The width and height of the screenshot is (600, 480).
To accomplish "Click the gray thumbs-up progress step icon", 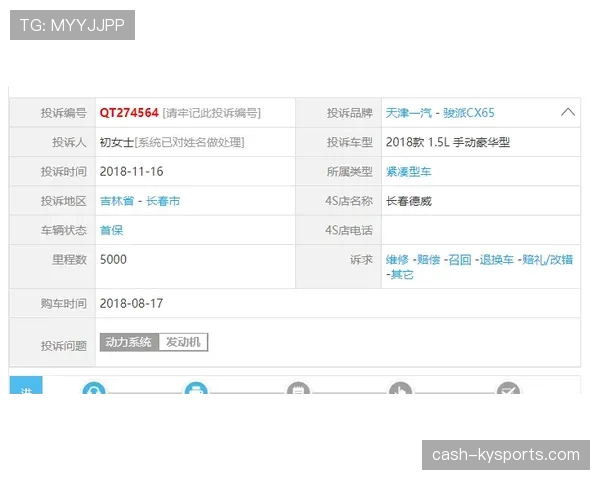I will (x=400, y=388).
